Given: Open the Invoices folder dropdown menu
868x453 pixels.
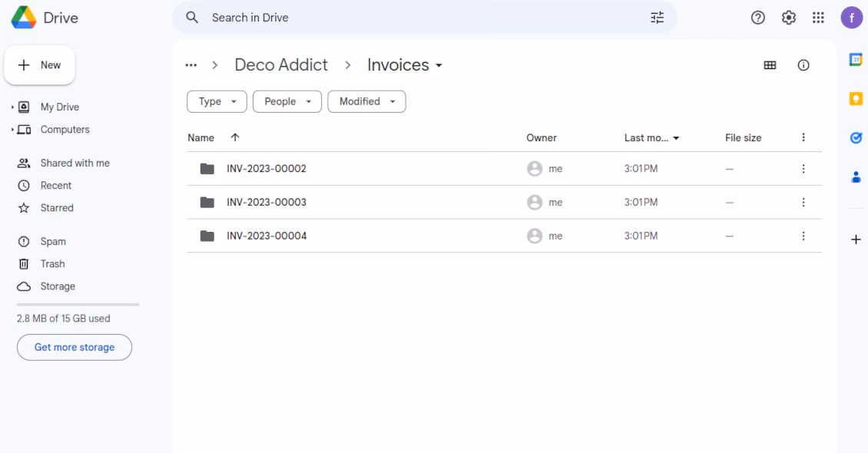Looking at the screenshot, I should [x=439, y=65].
